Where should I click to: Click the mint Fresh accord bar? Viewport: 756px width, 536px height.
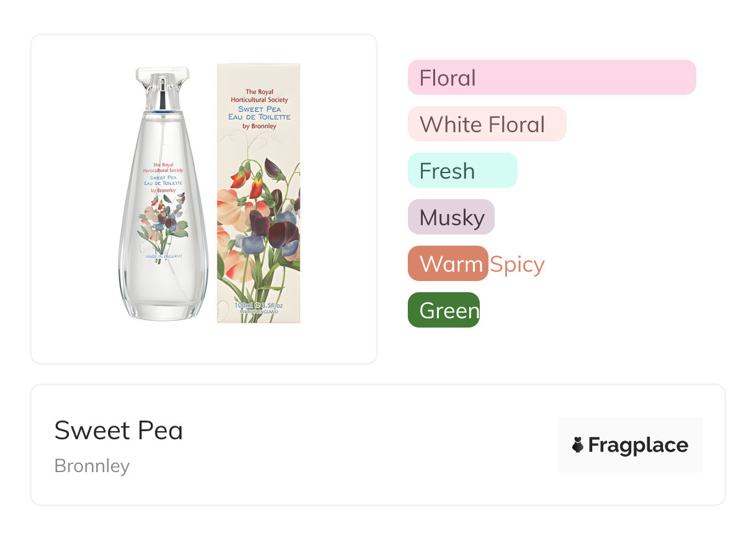pyautogui.click(x=462, y=171)
